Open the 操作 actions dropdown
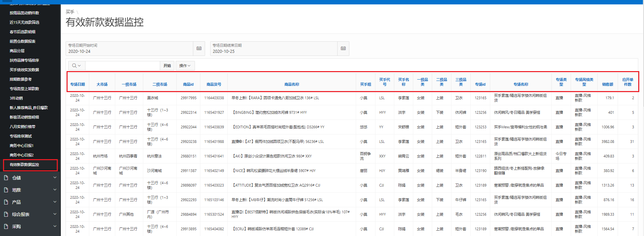The image size is (644, 236). tap(185, 66)
